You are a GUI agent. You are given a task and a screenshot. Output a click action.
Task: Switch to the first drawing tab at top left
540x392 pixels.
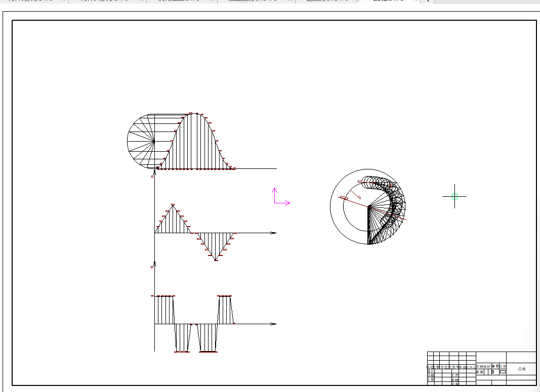tap(31, 1)
